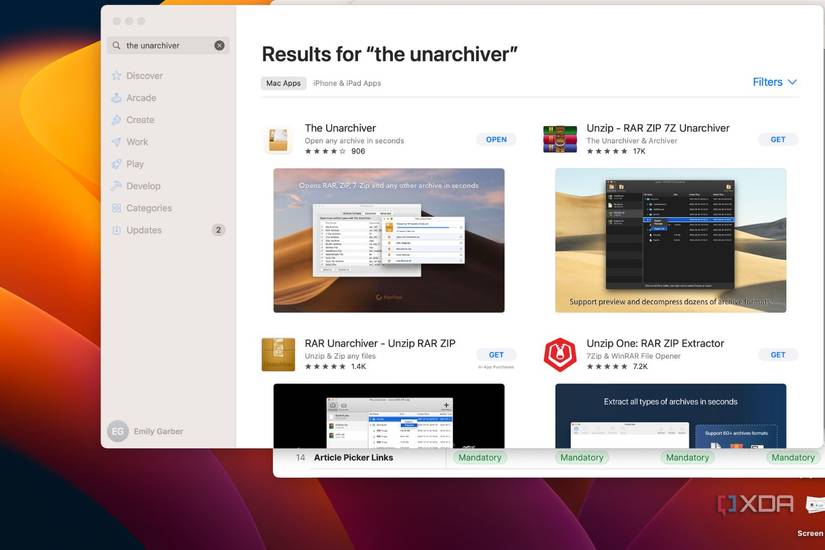Click the search field containing "the unarchiver"
825x550 pixels.
pyautogui.click(x=168, y=46)
